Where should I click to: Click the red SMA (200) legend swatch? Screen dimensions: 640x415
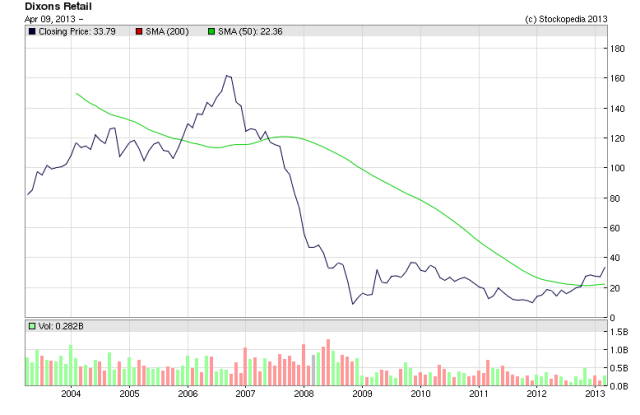tap(139, 31)
